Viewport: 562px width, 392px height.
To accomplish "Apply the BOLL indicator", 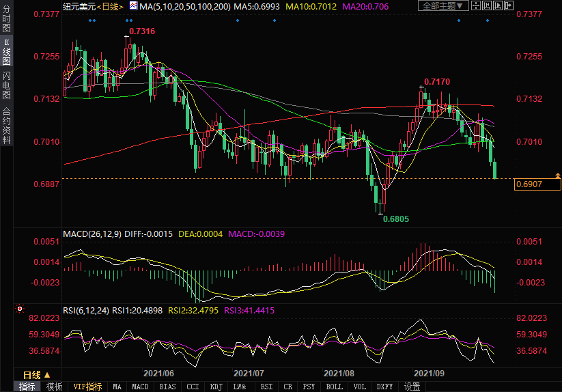I will tap(334, 387).
